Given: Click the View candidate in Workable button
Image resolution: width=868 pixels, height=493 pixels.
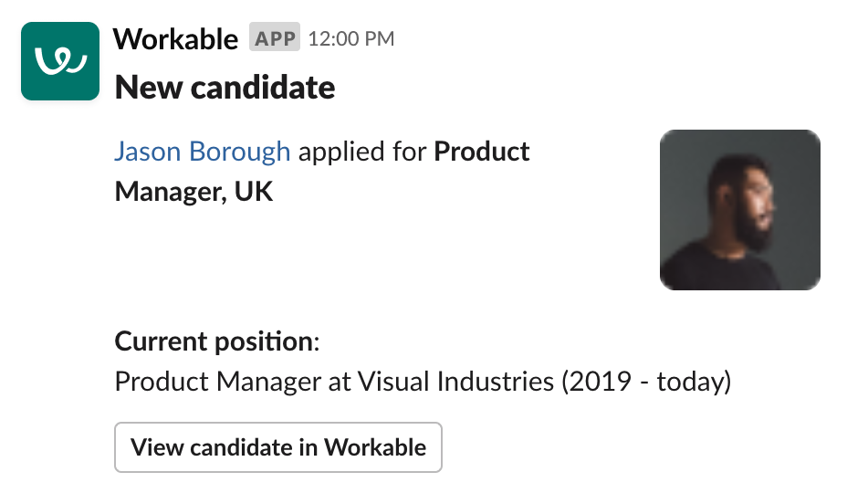Looking at the screenshot, I should tap(278, 447).
